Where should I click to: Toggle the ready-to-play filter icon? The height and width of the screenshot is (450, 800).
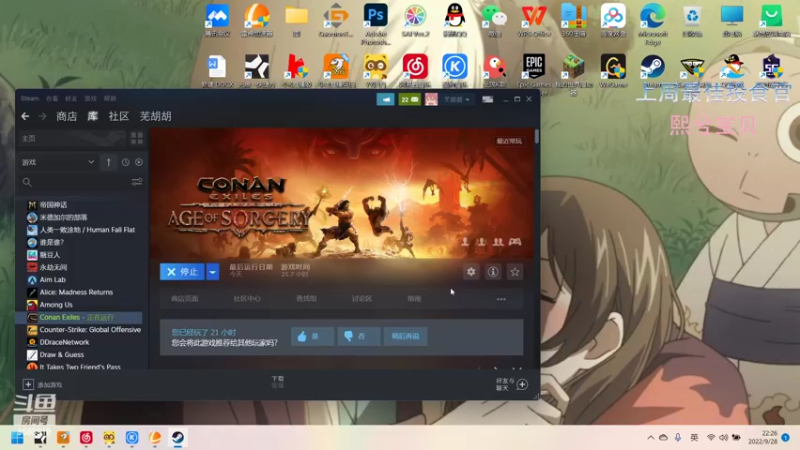(x=139, y=162)
